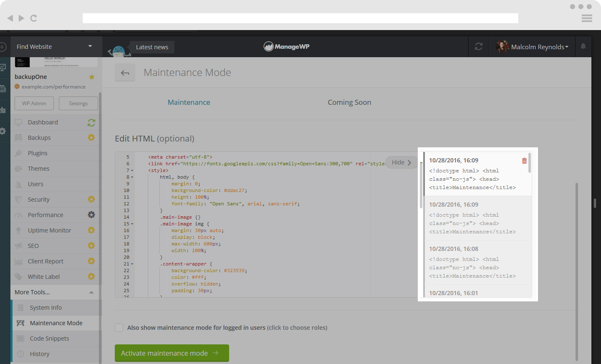Click the Client Report gear badge
This screenshot has height=364, width=601.
[x=91, y=261]
